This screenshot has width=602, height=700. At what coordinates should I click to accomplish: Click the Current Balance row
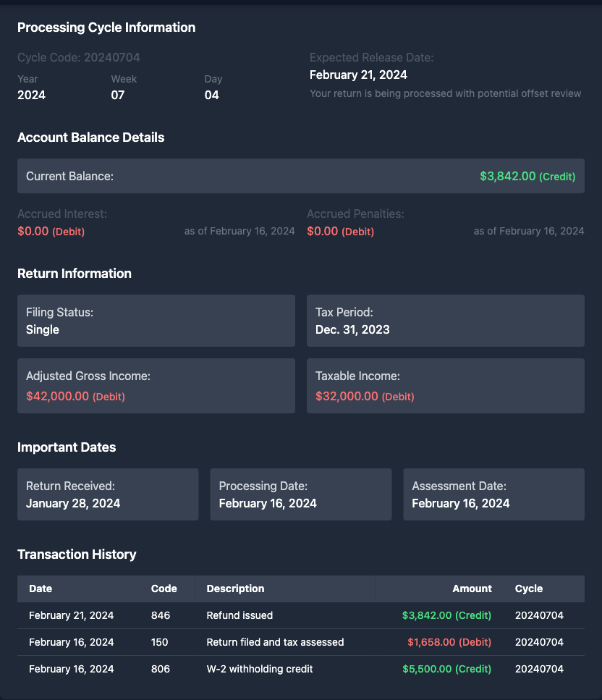(300, 176)
